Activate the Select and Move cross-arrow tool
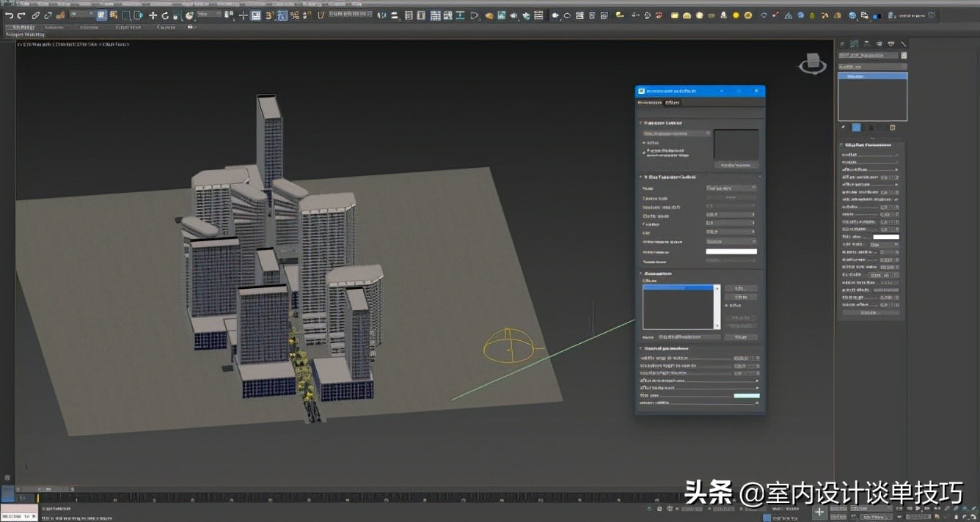The width and height of the screenshot is (980, 522). click(153, 15)
